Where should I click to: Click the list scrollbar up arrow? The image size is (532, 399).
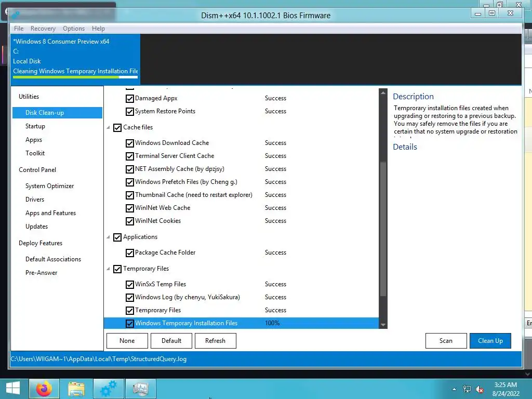pyautogui.click(x=383, y=92)
